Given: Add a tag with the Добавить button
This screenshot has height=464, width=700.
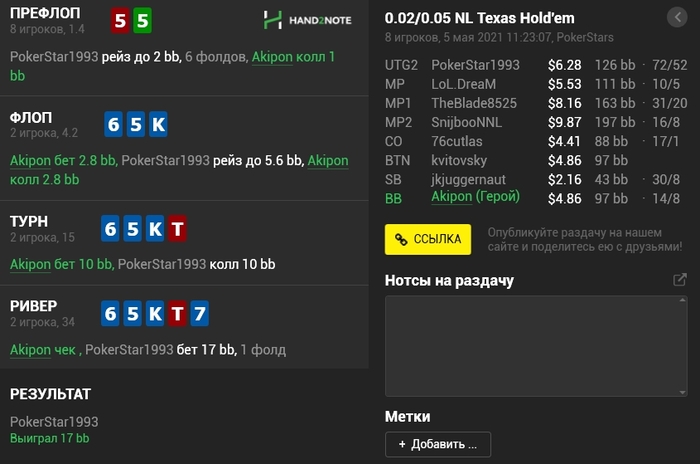Looking at the screenshot, I should [438, 444].
